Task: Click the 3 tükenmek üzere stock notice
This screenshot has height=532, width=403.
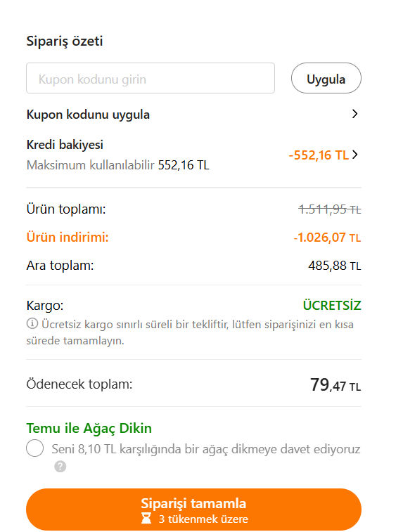Action: click(x=203, y=519)
